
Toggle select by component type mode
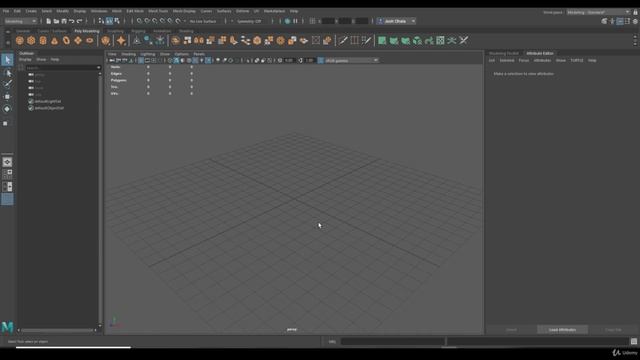click(x=117, y=21)
